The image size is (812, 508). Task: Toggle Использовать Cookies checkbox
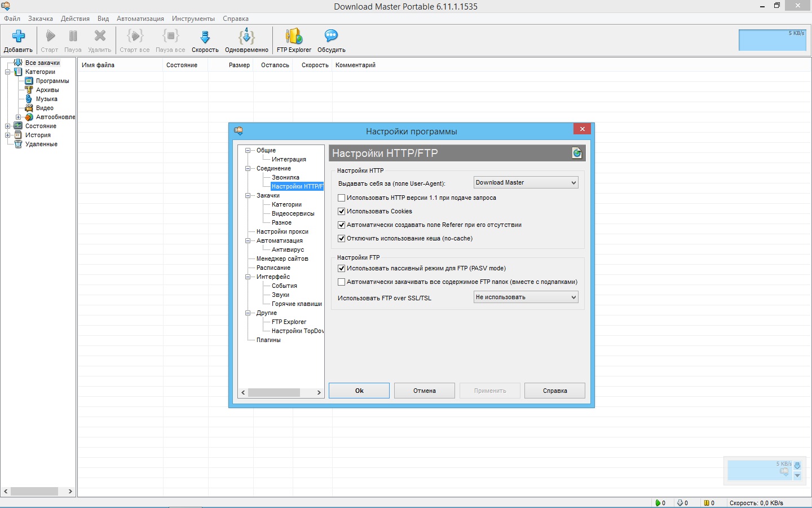coord(341,212)
